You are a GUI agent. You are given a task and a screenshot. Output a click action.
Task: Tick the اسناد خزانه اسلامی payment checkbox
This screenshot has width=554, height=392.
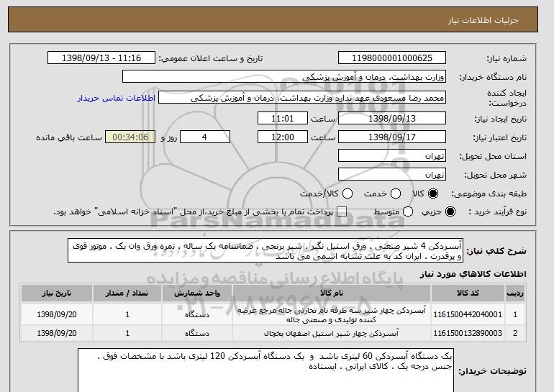click(x=341, y=212)
